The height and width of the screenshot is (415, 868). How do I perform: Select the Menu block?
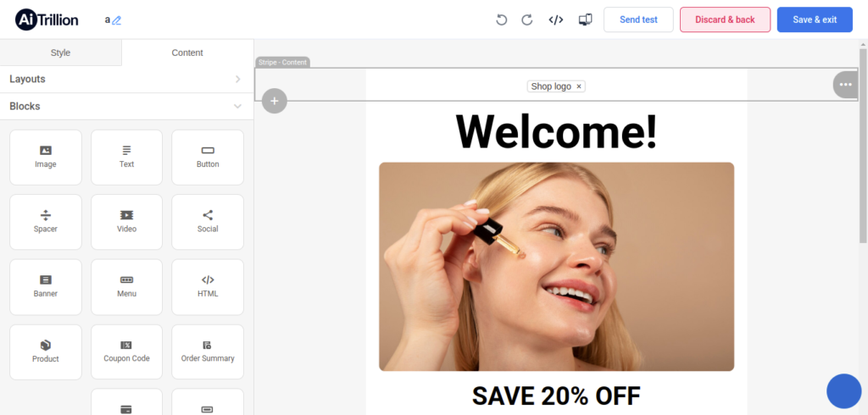pyautogui.click(x=127, y=286)
